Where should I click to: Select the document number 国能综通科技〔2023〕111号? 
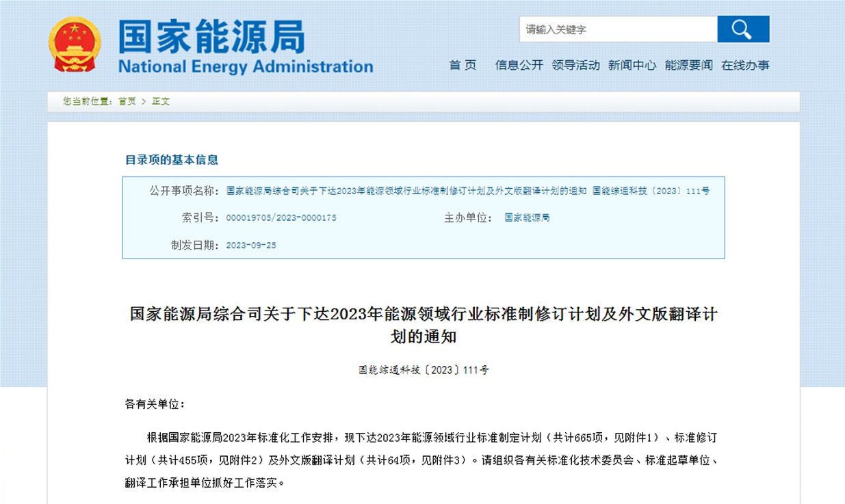[422, 370]
